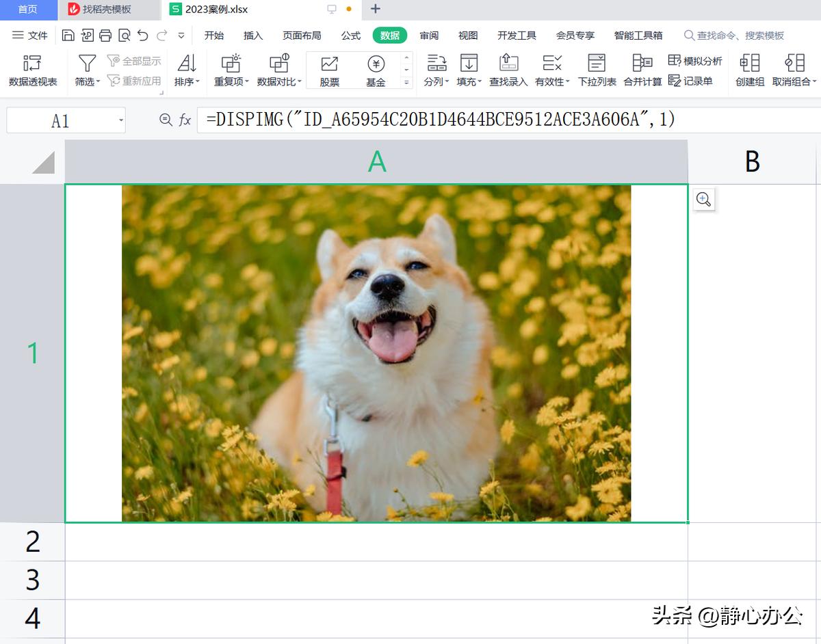Screen dimensions: 821x644
Task: Click the magnifier icon beside the image
Action: (x=703, y=200)
